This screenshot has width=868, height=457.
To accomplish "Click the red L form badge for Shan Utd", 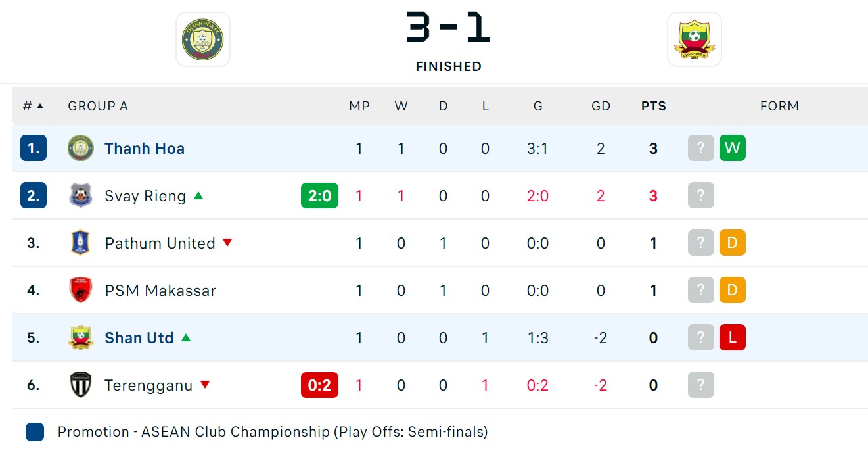I will (x=733, y=337).
